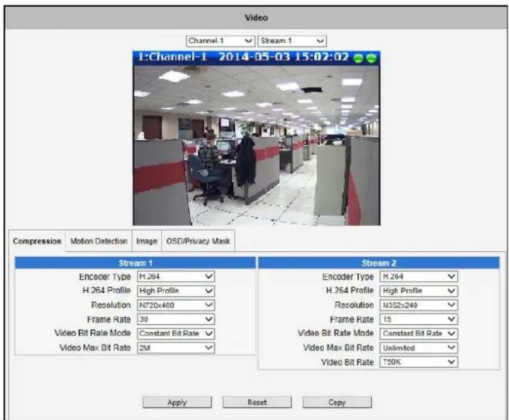Viewport: 509px width, 420px height.
Task: Expand Stream 2 Encoder Type dropdown
Action: click(x=419, y=277)
